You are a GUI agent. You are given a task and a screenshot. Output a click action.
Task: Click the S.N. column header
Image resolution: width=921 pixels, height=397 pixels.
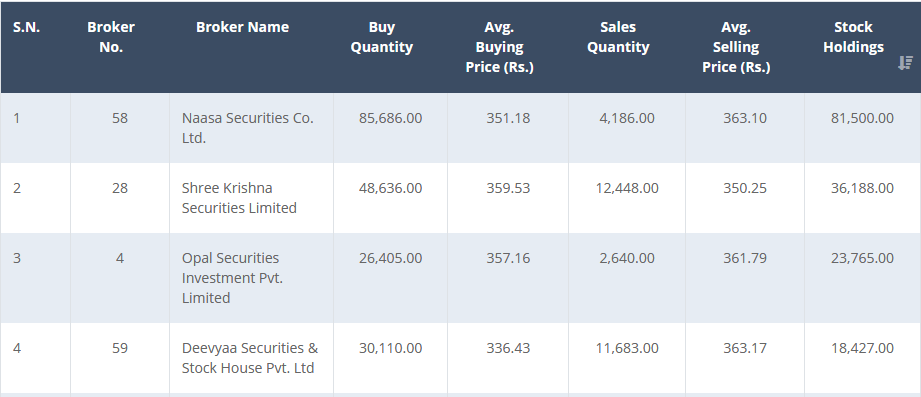pos(26,27)
